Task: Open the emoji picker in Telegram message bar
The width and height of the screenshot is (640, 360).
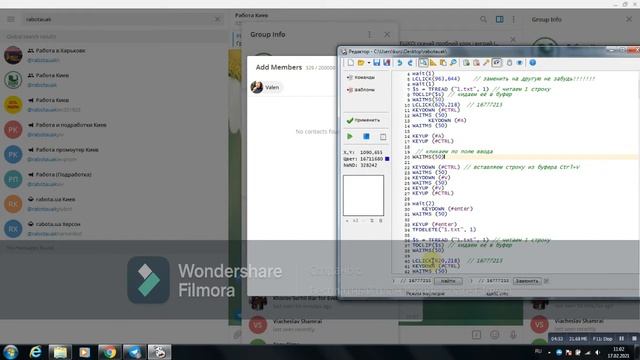Action: 494,335
